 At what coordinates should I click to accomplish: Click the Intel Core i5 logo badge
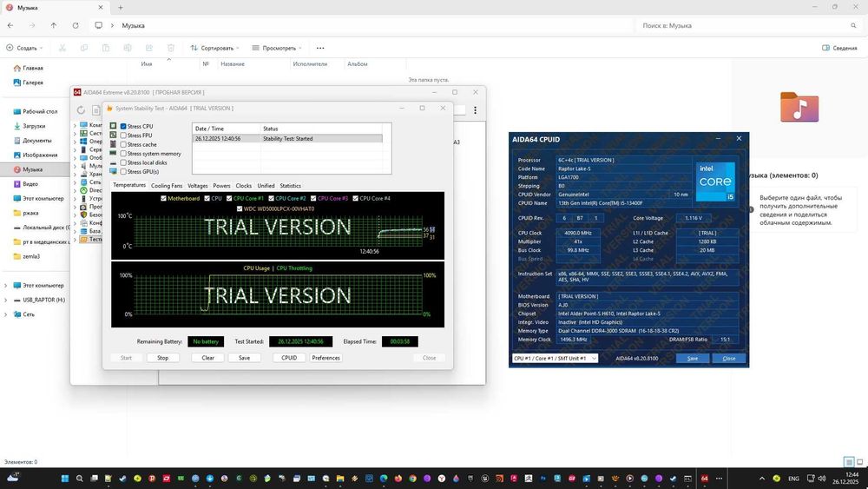click(715, 181)
